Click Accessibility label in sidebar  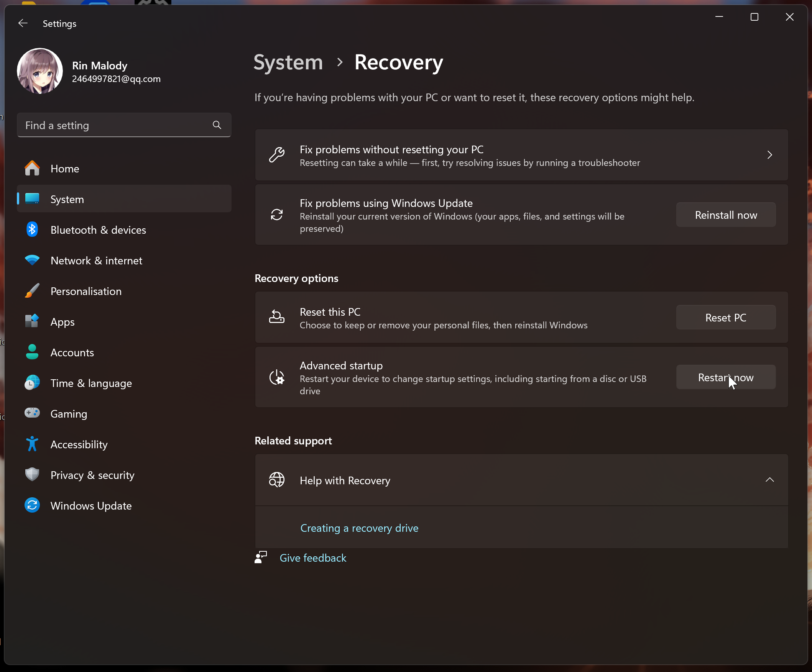[x=79, y=444]
